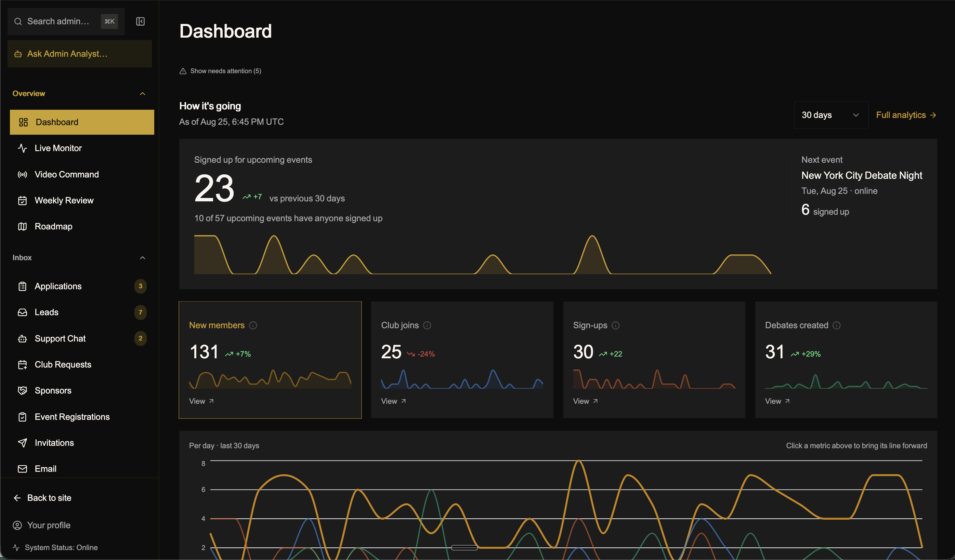Click the Roadmap map icon
This screenshot has width=955, height=560.
tap(22, 226)
